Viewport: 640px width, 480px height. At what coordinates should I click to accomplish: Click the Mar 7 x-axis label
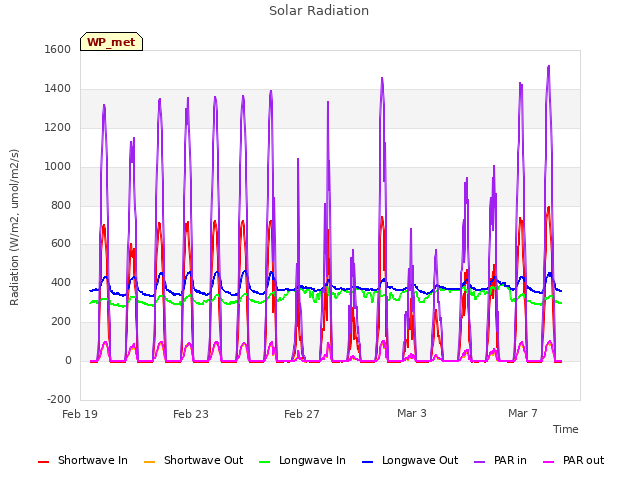pos(522,413)
